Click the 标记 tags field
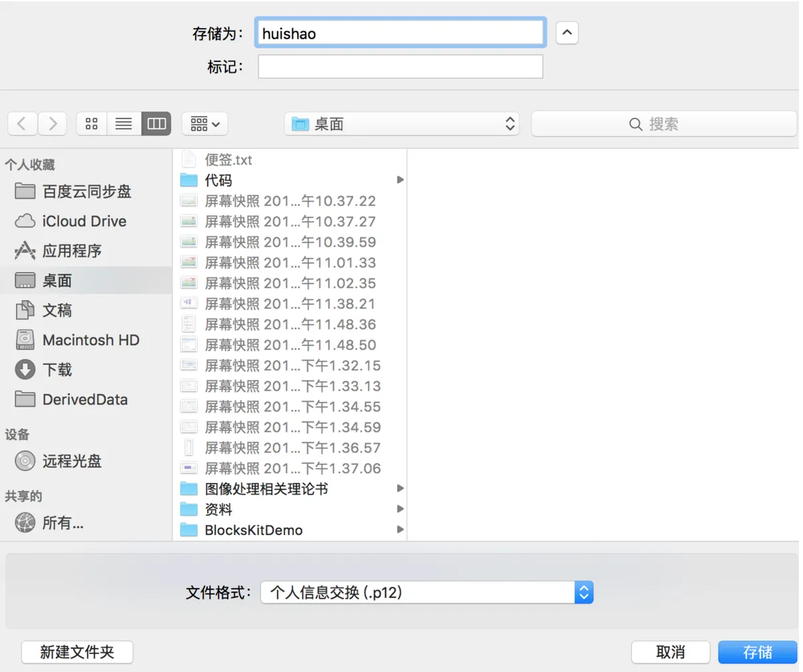Viewport: 803px width, 672px height. click(x=400, y=67)
